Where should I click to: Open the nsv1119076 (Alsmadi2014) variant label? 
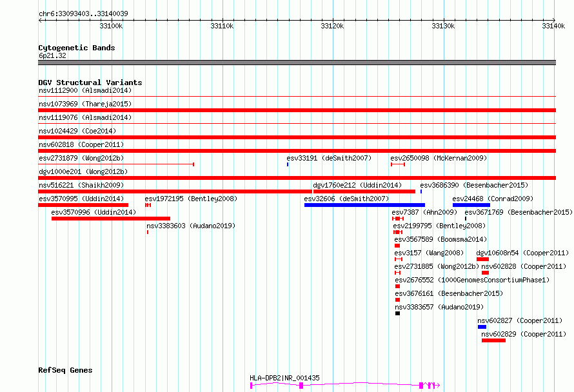(85, 117)
